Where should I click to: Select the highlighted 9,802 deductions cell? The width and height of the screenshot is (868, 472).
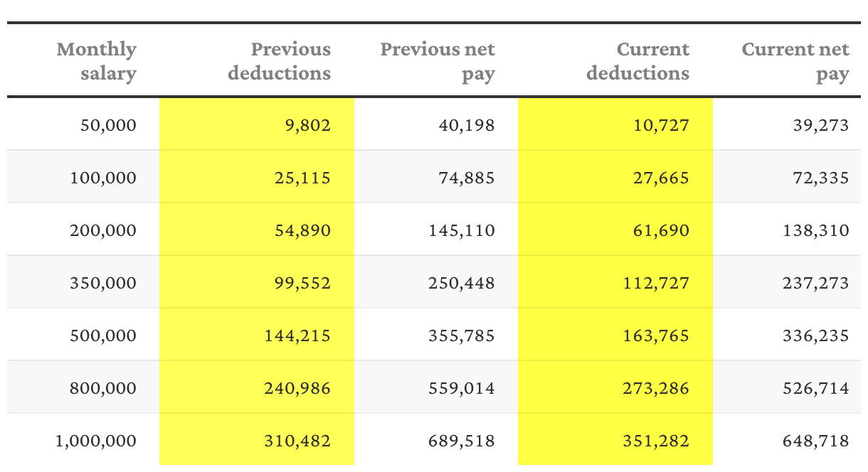click(x=257, y=124)
